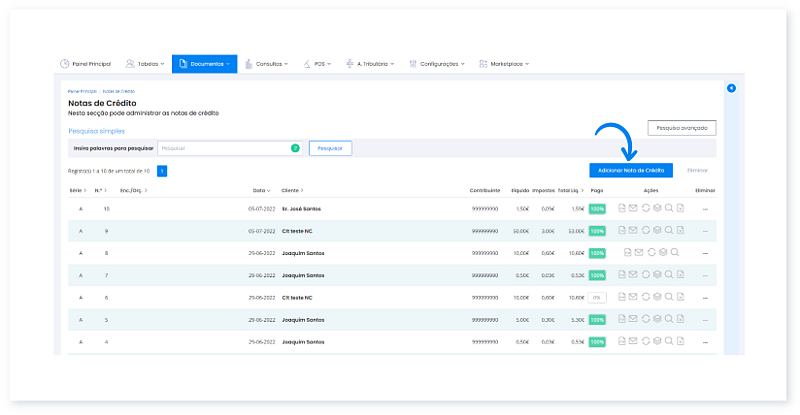This screenshot has width=800, height=415.
Task: Click the envelope icon for note number 6
Action: click(633, 297)
